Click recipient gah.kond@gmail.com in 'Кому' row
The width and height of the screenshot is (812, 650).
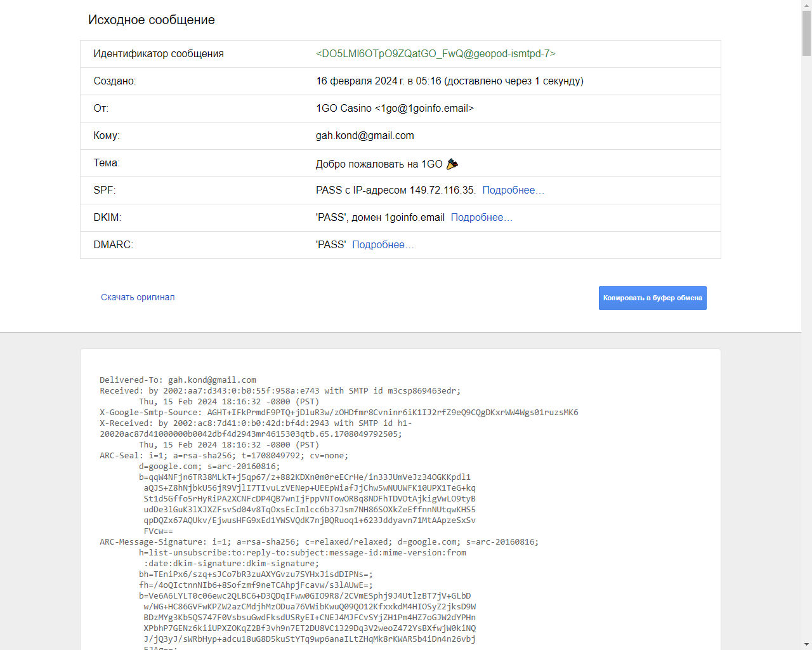click(365, 136)
